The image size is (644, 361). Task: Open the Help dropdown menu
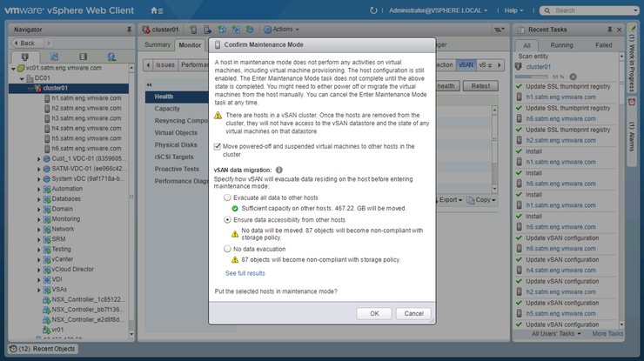click(513, 10)
